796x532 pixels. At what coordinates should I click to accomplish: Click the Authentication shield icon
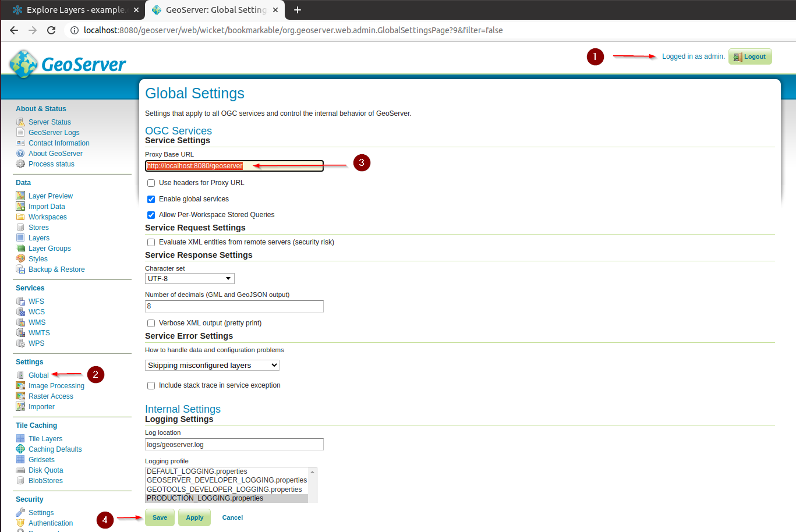coord(20,523)
